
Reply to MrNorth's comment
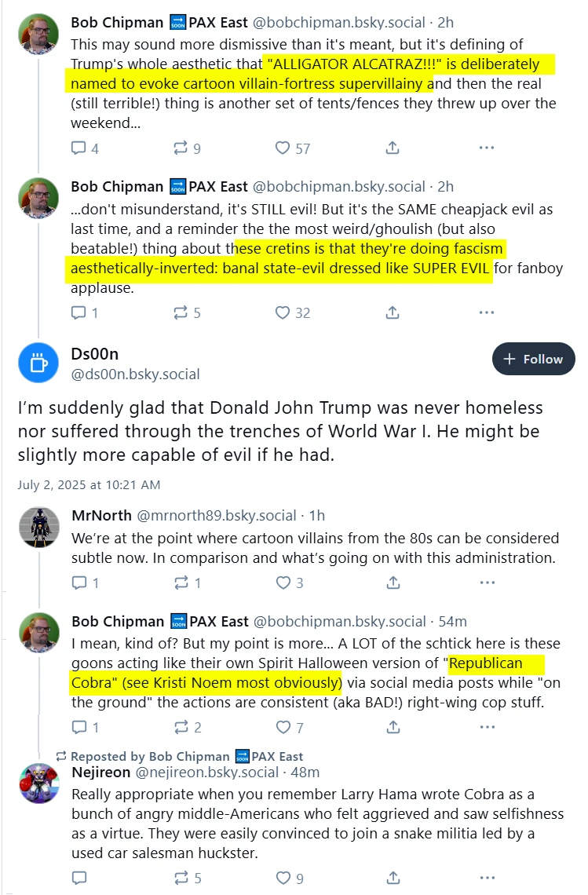coord(85,583)
